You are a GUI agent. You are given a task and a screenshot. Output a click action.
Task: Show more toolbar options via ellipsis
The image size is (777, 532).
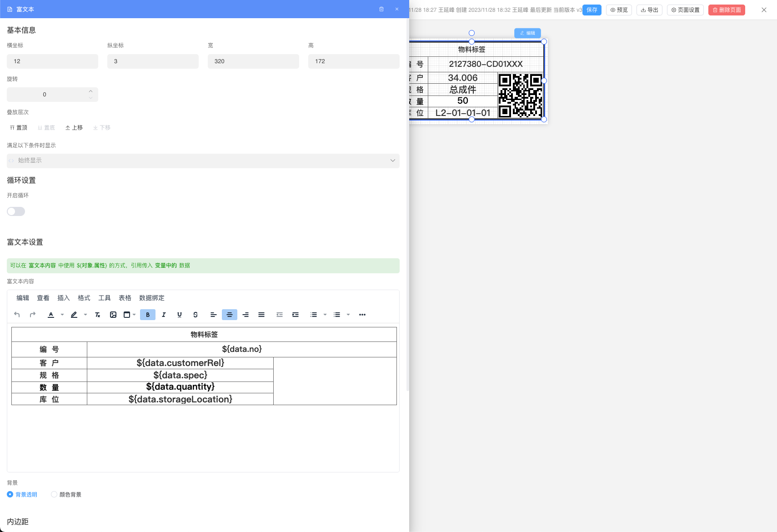pos(362,315)
